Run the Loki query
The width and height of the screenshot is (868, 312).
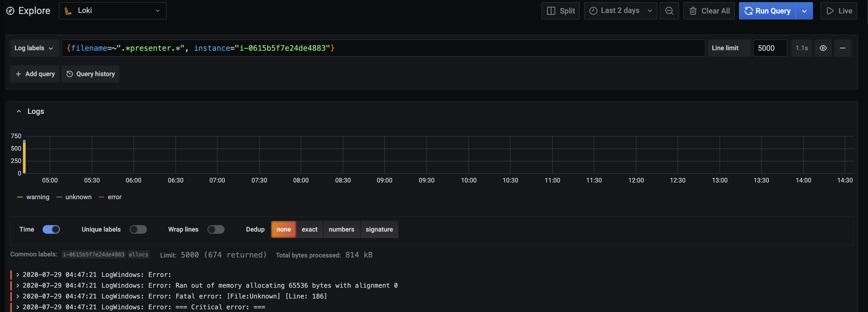tap(767, 11)
